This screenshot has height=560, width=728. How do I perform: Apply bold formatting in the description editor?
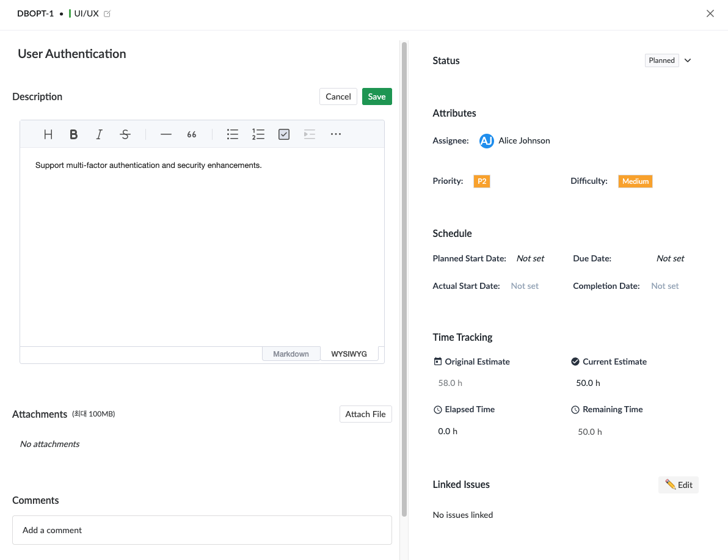pos(73,134)
